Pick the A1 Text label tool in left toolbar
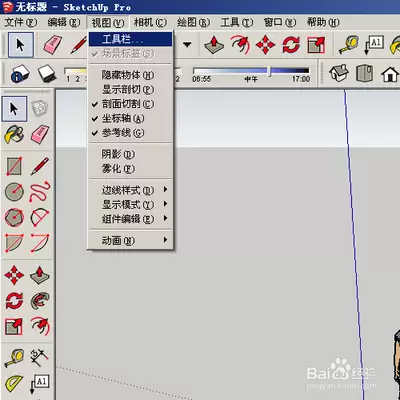 tap(40, 384)
